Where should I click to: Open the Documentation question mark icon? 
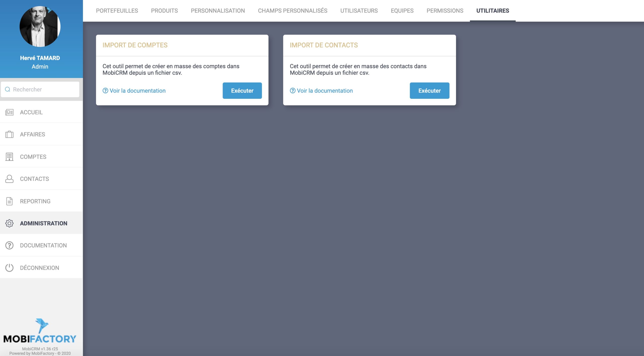[9, 245]
